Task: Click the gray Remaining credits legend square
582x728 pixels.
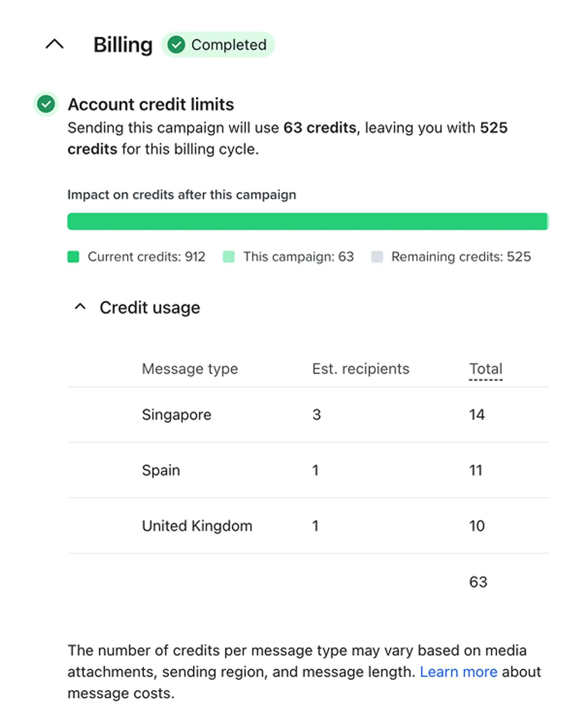Action: coord(378,257)
